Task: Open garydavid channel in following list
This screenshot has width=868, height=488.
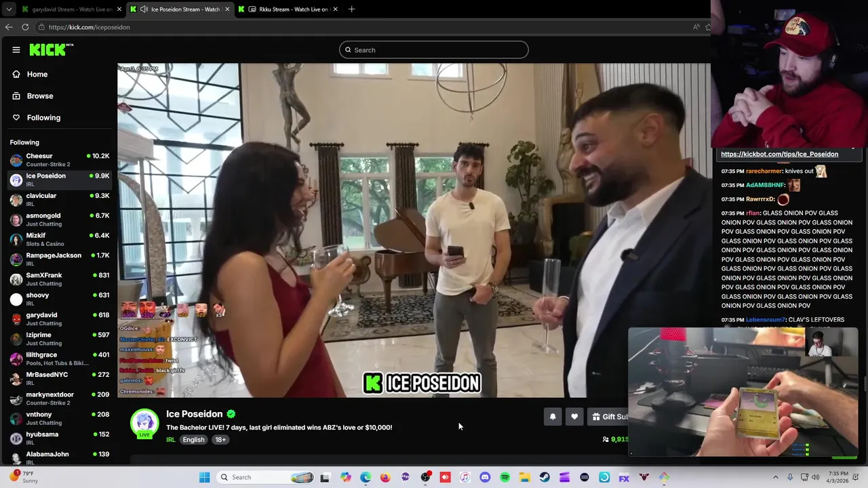Action: click(60, 319)
